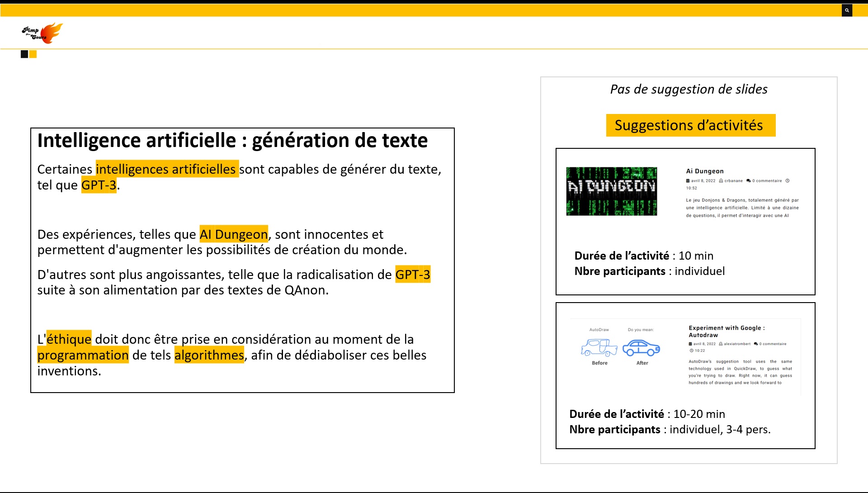Click the highlighted 'éthique' keyword
Image resolution: width=868 pixels, height=493 pixels.
(69, 339)
